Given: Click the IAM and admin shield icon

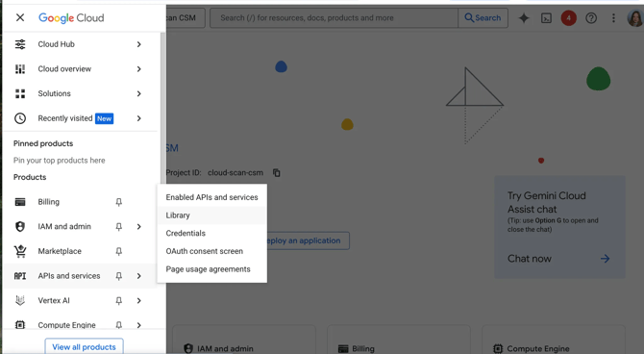Looking at the screenshot, I should 20,227.
